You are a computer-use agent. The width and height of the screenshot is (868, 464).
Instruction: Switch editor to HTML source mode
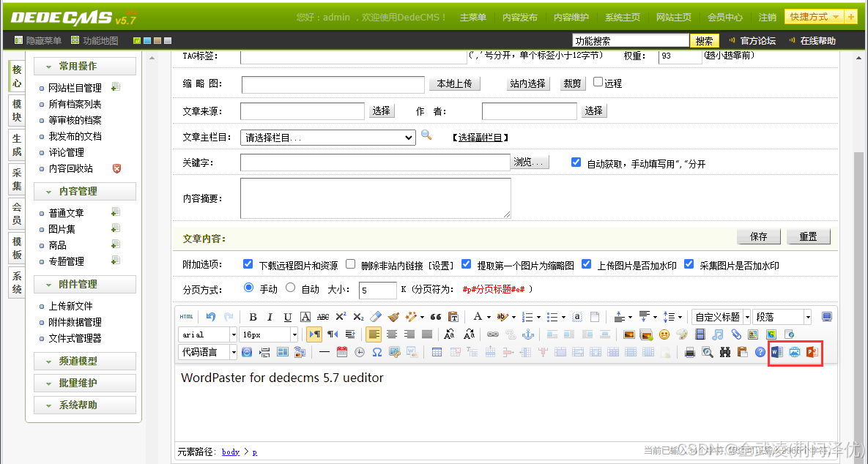(187, 317)
